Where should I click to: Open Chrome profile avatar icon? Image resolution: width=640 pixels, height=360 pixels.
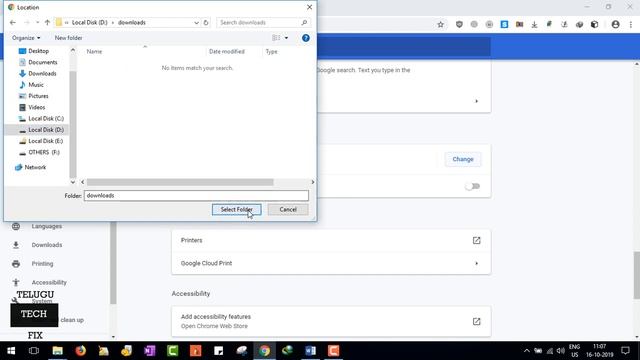[616, 24]
